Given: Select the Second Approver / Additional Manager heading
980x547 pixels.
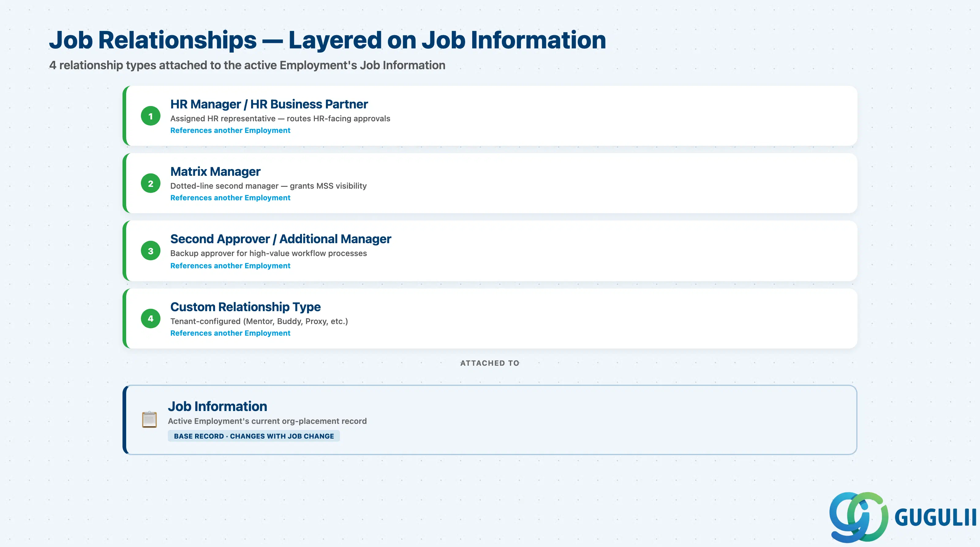Looking at the screenshot, I should 281,239.
